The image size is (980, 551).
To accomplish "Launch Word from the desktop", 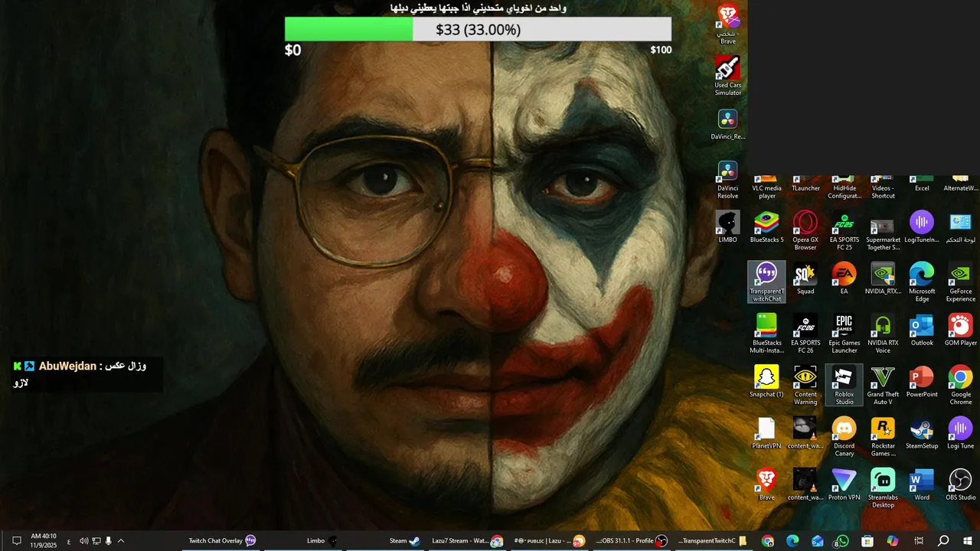I will [922, 484].
